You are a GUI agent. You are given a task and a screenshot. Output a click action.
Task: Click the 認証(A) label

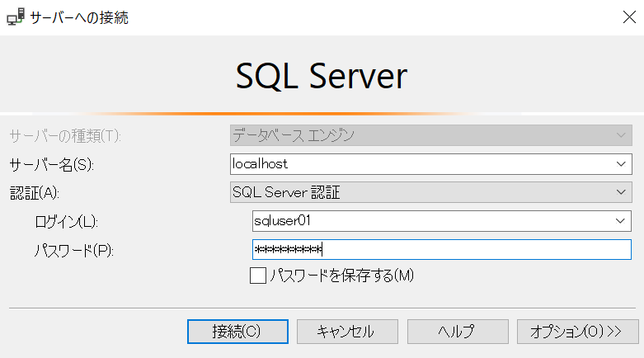[35, 193]
